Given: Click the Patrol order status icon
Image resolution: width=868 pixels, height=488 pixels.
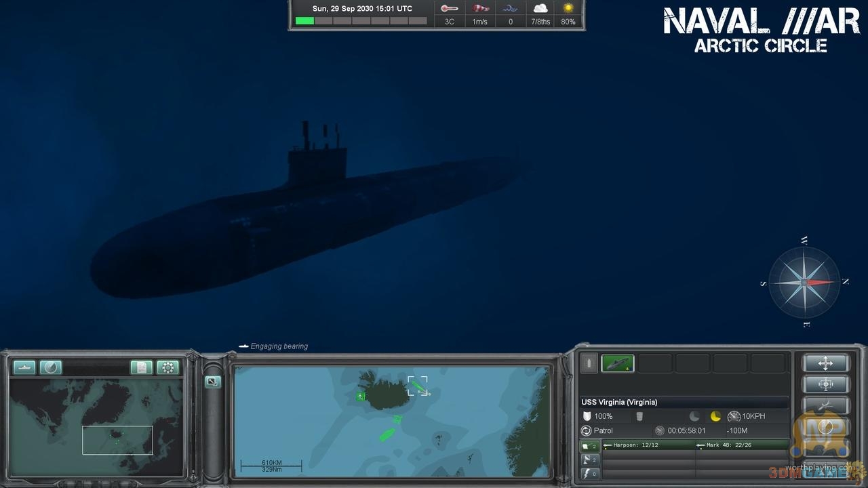Looking at the screenshot, I should (587, 430).
